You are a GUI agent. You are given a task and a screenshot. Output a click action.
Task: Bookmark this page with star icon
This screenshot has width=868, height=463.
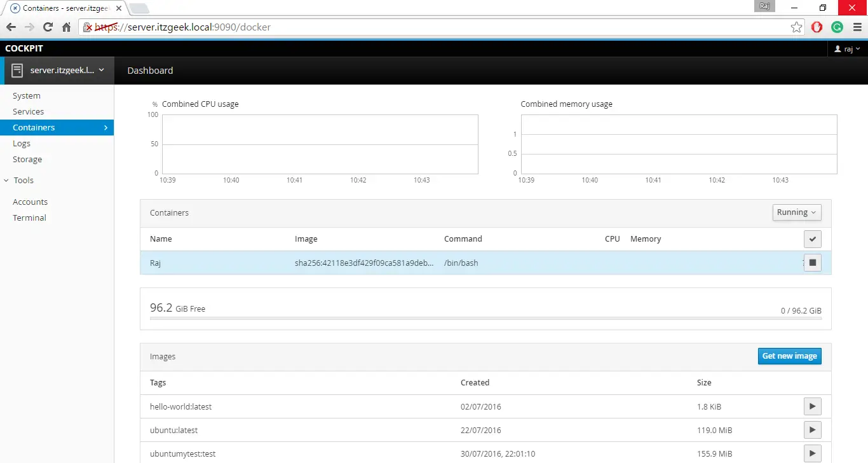pos(796,27)
